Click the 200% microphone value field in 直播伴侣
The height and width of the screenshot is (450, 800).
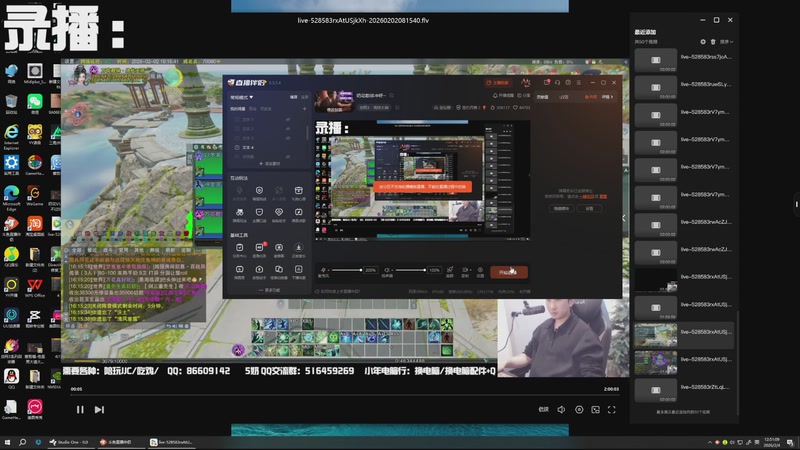371,270
